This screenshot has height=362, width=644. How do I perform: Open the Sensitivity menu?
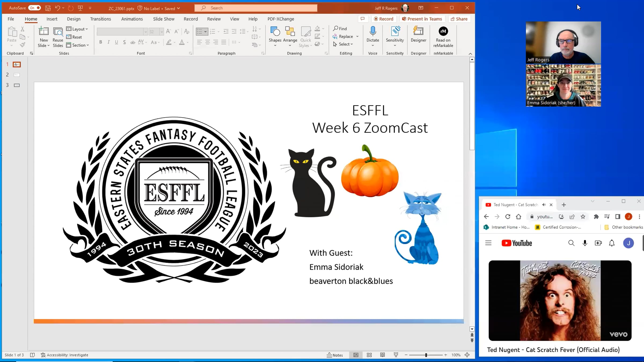pos(395,36)
